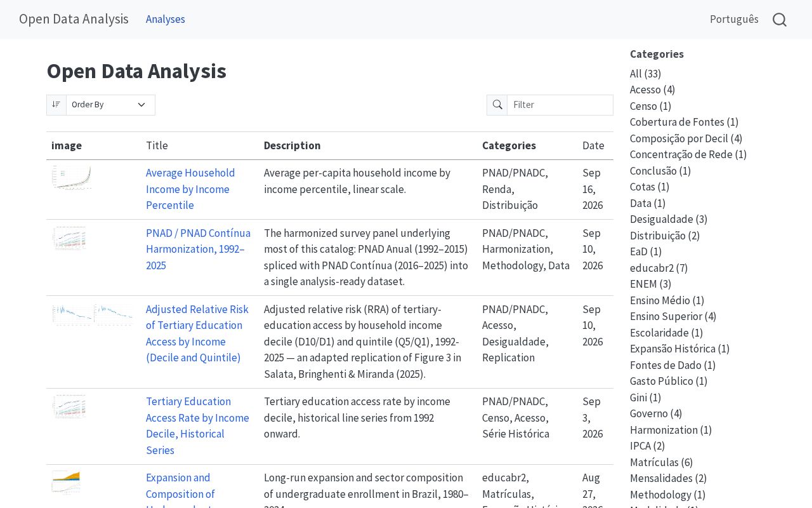Image resolution: width=812 pixels, height=508 pixels.
Task: Go to Open Data Analysis home
Action: click(74, 19)
